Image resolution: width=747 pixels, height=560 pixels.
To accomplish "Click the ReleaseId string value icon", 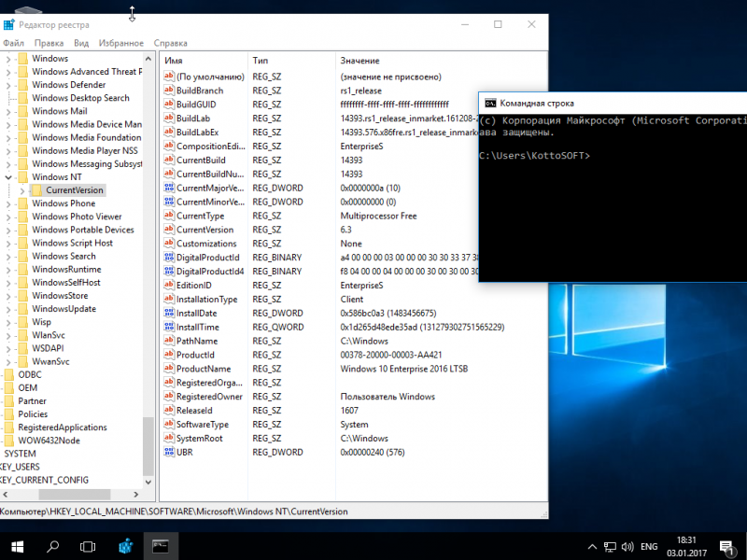I will [169, 410].
